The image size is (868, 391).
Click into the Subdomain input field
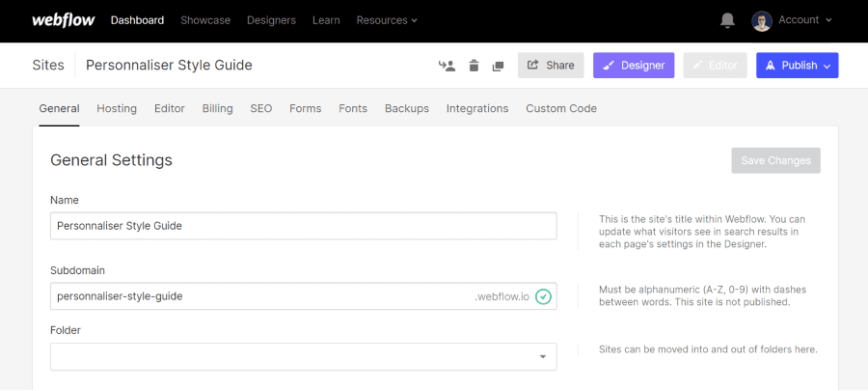(x=304, y=296)
